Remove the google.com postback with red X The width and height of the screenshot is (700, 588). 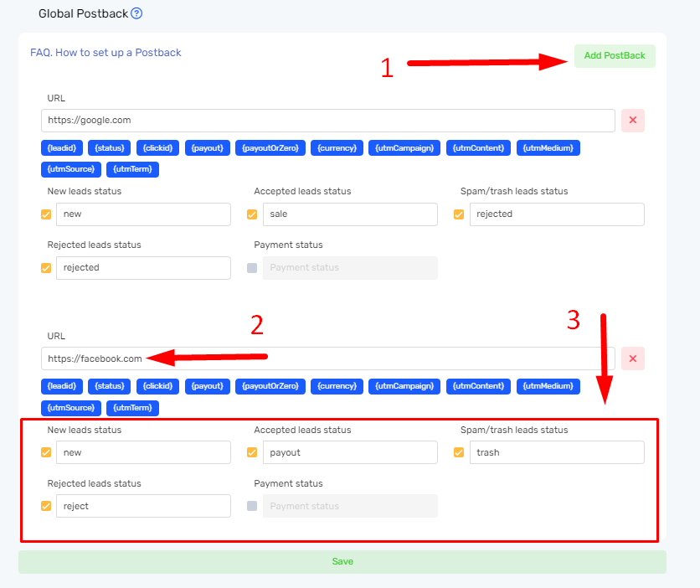632,121
